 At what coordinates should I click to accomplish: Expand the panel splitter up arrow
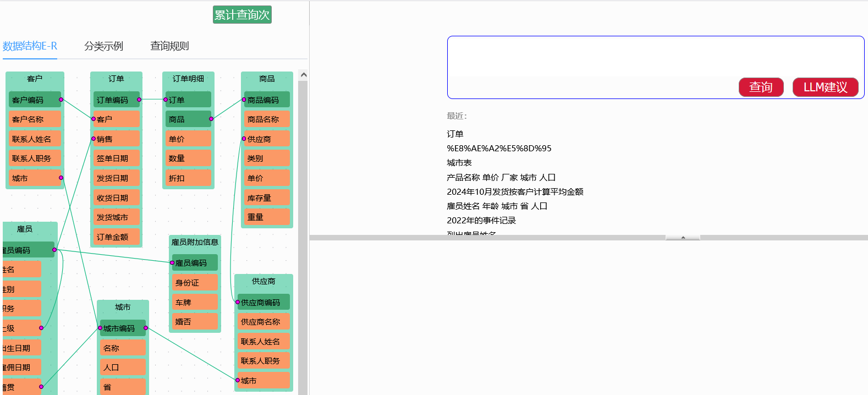[683, 238]
